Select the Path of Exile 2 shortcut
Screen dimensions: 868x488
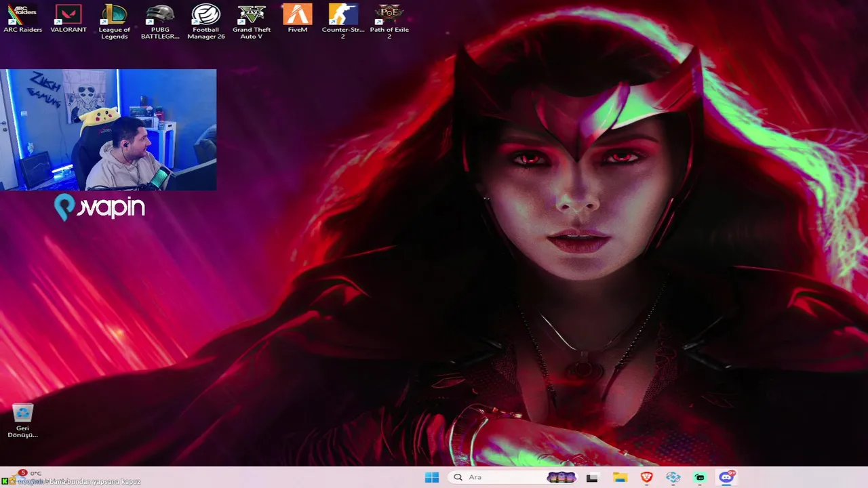(389, 22)
